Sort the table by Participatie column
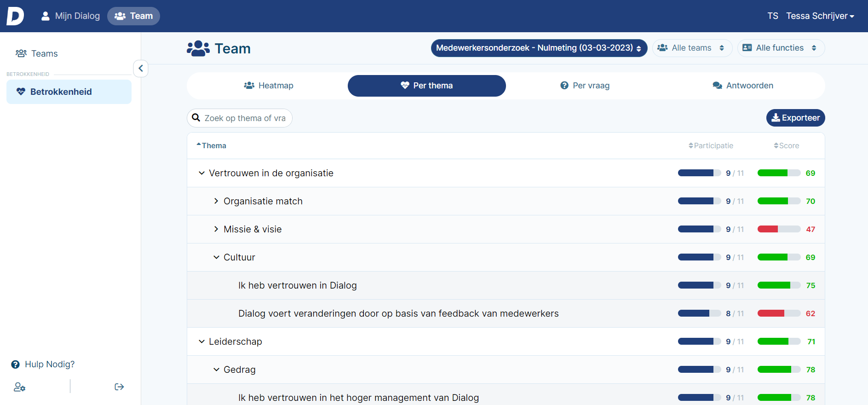This screenshot has height=405, width=868. 711,145
